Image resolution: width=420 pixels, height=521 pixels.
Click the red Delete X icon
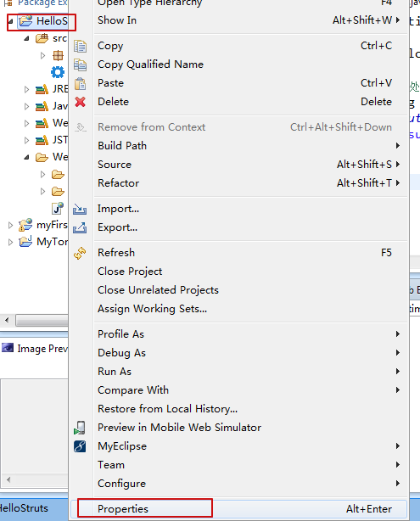click(x=80, y=102)
